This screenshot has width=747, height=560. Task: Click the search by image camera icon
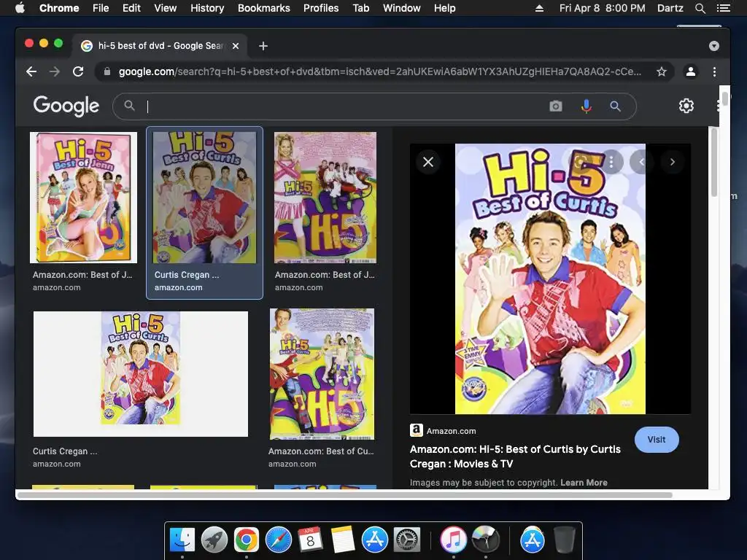pos(555,106)
